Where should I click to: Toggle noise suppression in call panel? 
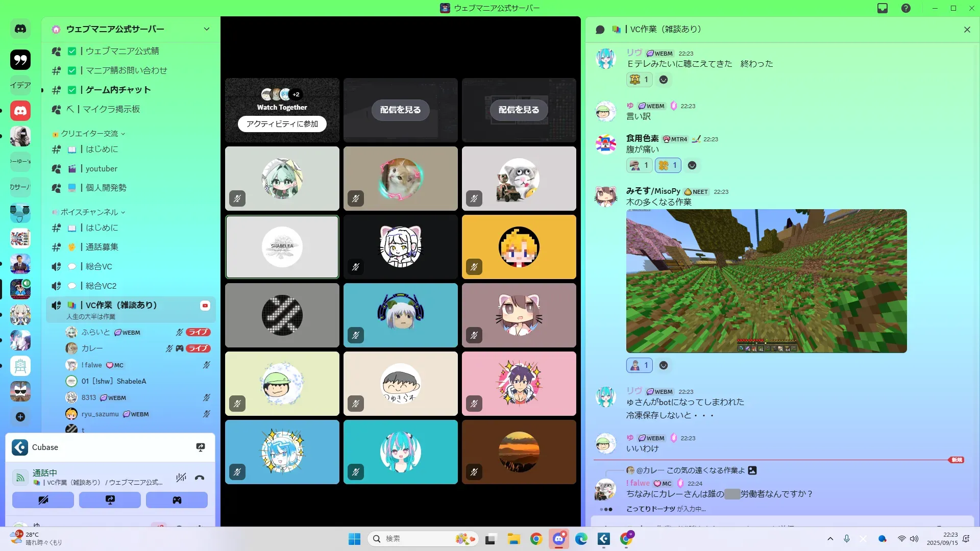[181, 478]
